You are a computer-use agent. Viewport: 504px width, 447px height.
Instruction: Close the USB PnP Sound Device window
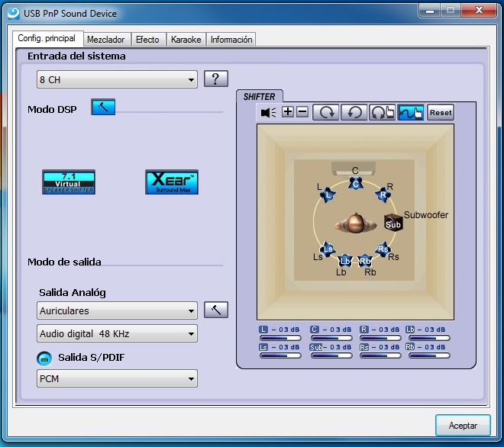(x=479, y=10)
